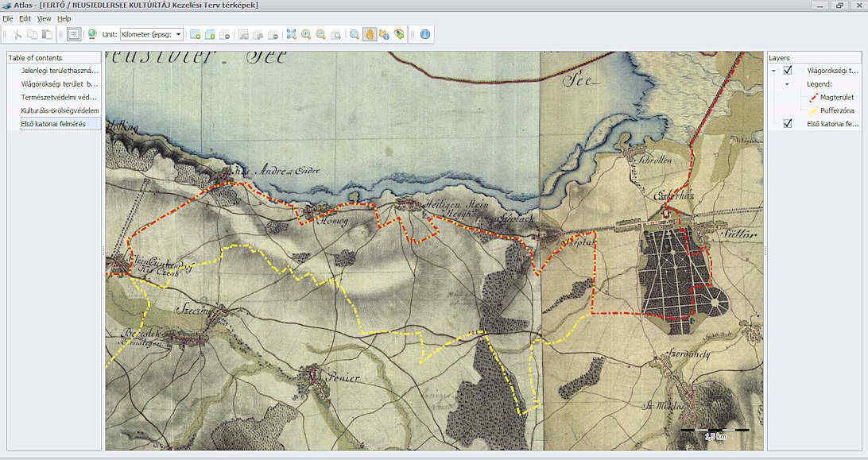Viewport: 868px width, 460px height.
Task: Click the zoom in magnifier icon
Action: click(x=306, y=34)
